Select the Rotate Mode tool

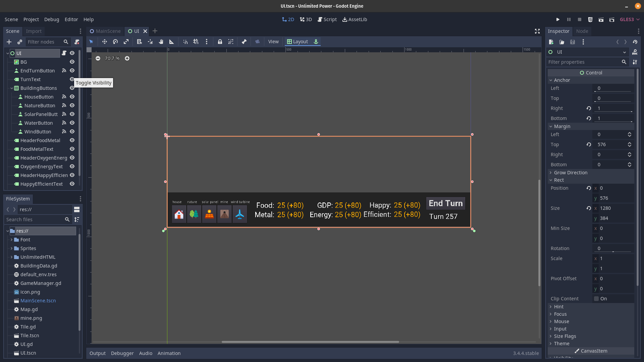coord(115,42)
